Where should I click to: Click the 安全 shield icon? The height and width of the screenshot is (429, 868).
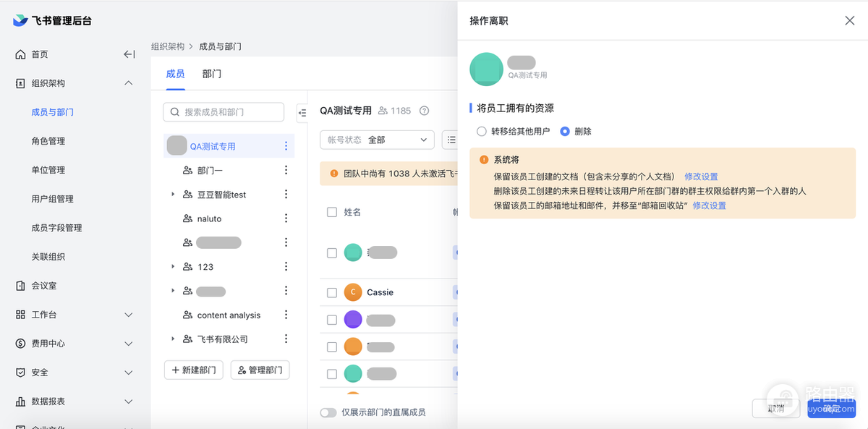pyautogui.click(x=20, y=373)
